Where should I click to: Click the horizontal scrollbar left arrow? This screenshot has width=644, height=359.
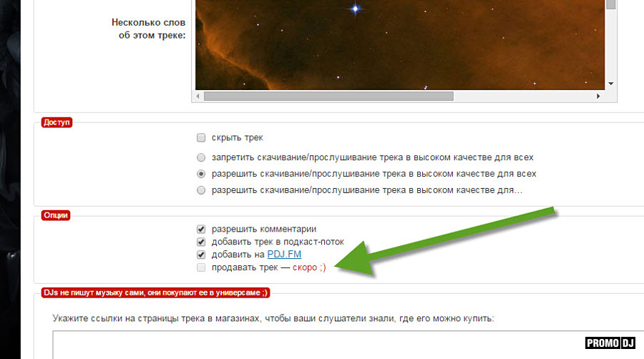coord(199,96)
